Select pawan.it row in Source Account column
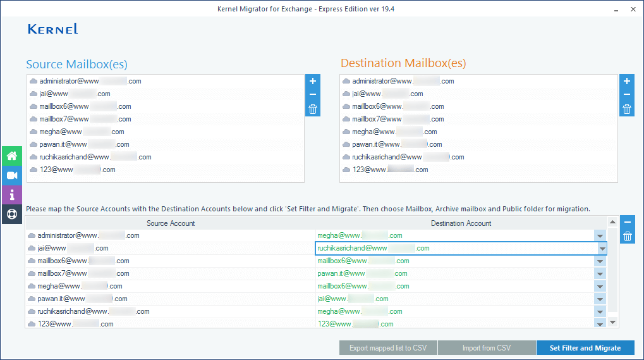Screen dimensions: 644x360 click(x=171, y=299)
